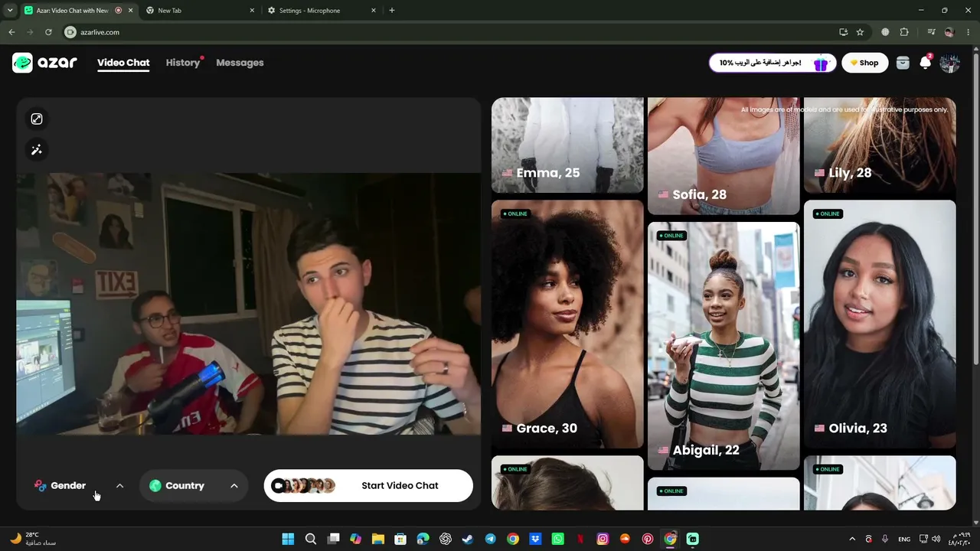This screenshot has width=980, height=551.
Task: Open the notifications bell
Action: 926,63
